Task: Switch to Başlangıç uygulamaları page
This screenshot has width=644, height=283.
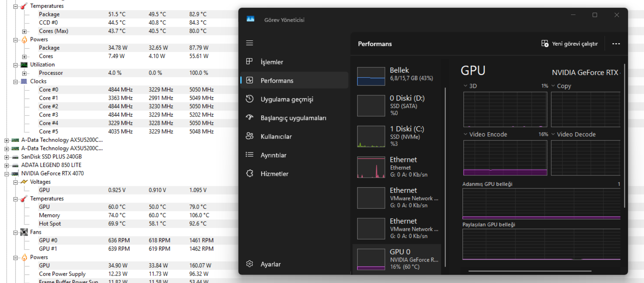Action: click(x=294, y=118)
